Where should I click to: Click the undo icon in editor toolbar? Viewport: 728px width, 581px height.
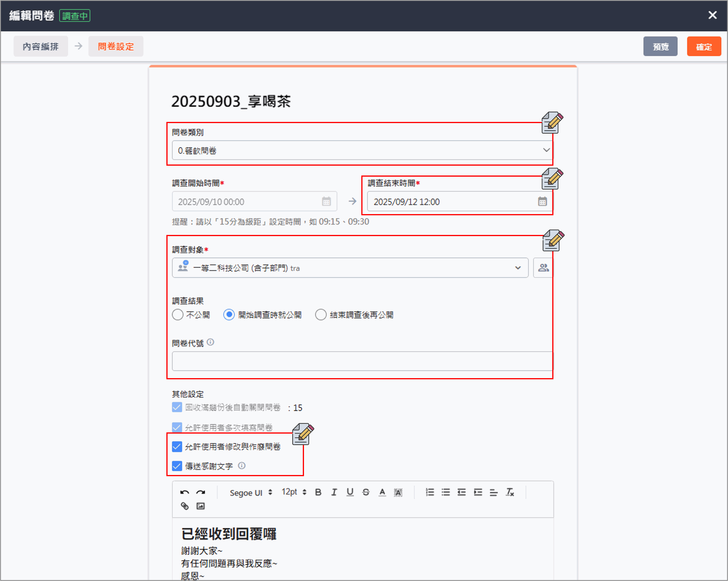click(x=184, y=492)
